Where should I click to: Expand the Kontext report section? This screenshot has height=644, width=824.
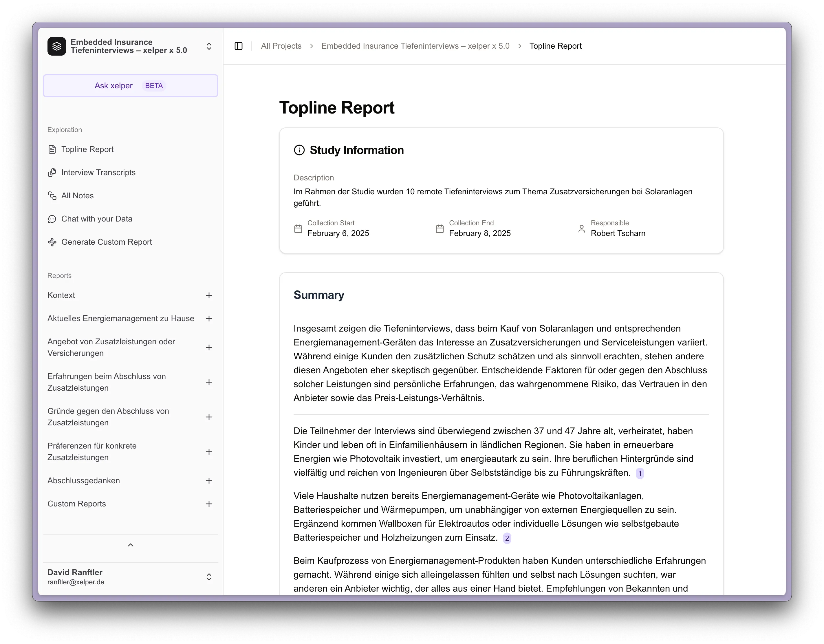pos(209,295)
